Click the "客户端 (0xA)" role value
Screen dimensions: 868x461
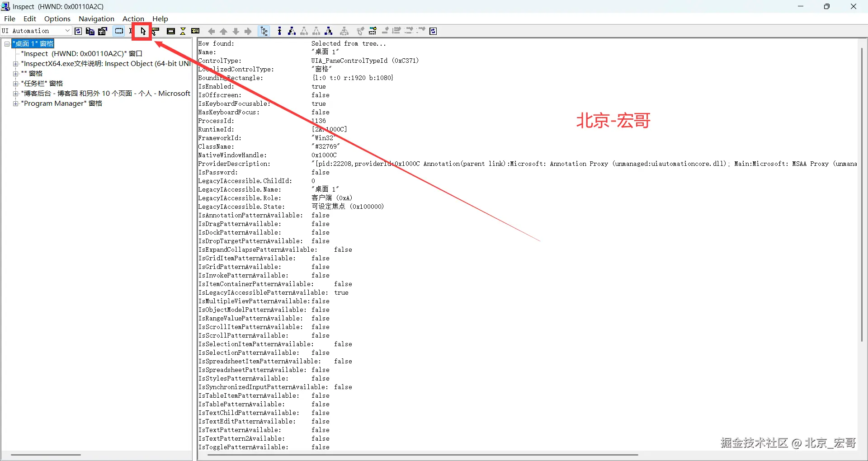tap(332, 198)
